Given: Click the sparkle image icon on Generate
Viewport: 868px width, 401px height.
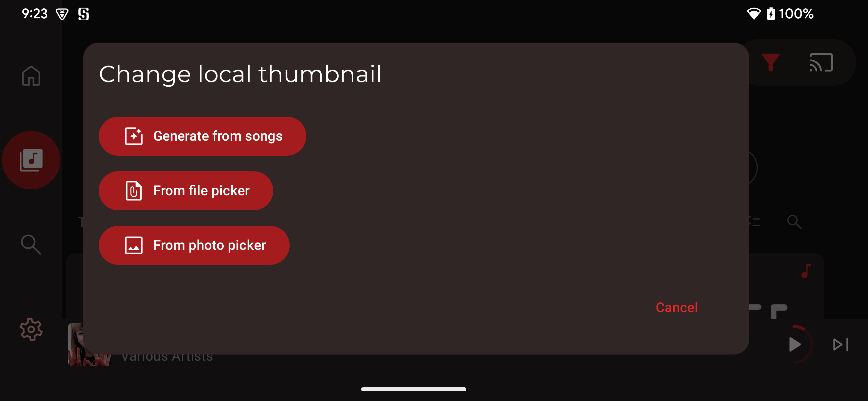Looking at the screenshot, I should pyautogui.click(x=134, y=136).
